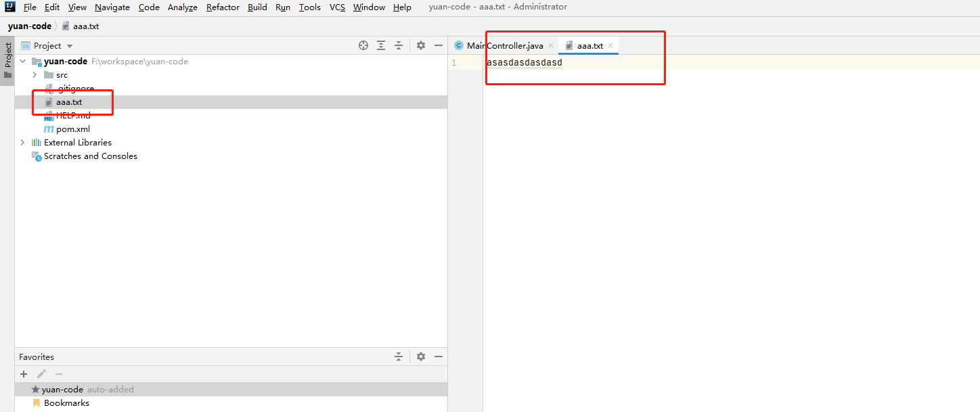Viewport: 980px width, 412px height.
Task: Open the VCS menu
Action: [337, 7]
